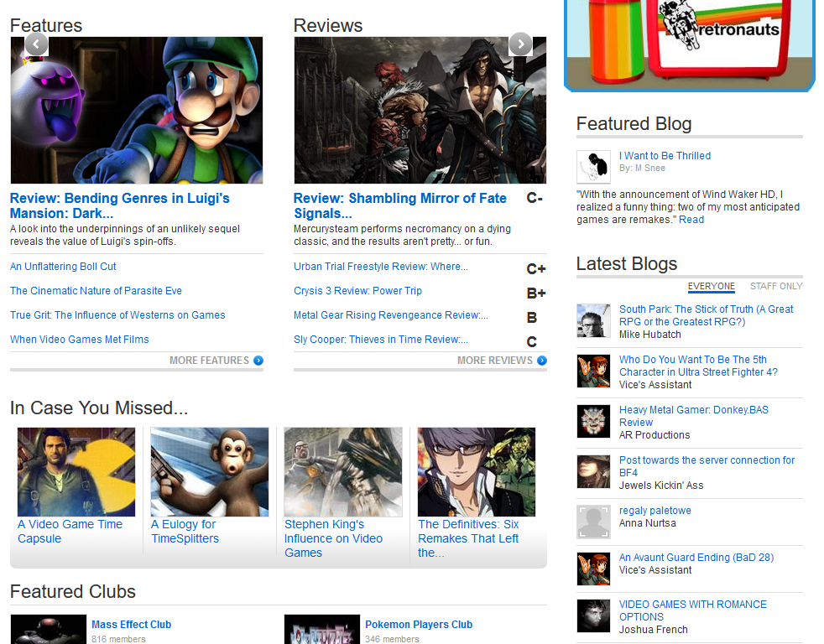Click the next arrow on Reviews carousel

click(x=520, y=44)
